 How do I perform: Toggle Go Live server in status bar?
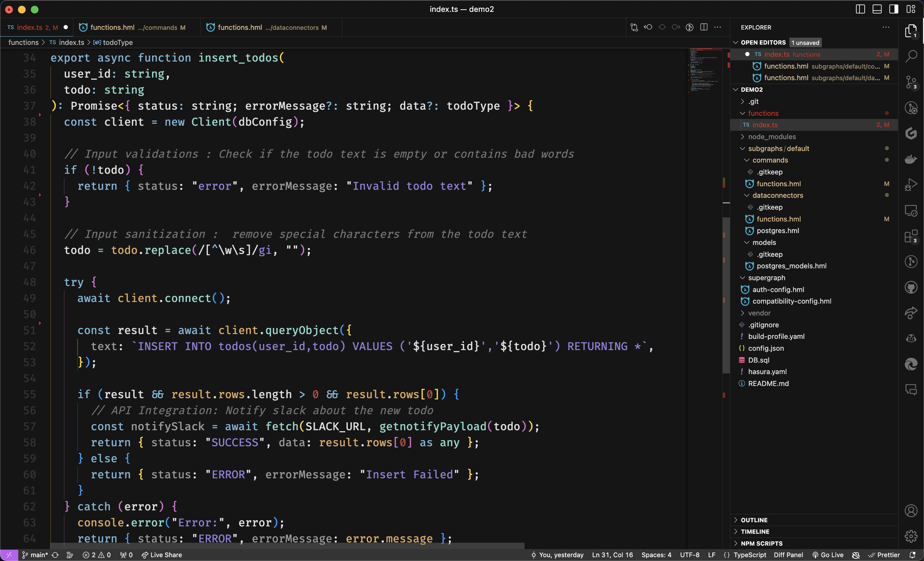tap(828, 555)
